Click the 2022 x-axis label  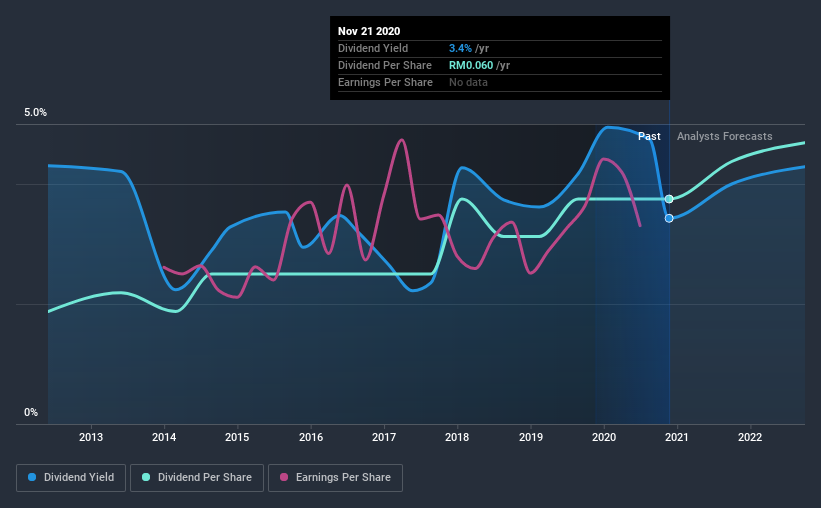750,437
